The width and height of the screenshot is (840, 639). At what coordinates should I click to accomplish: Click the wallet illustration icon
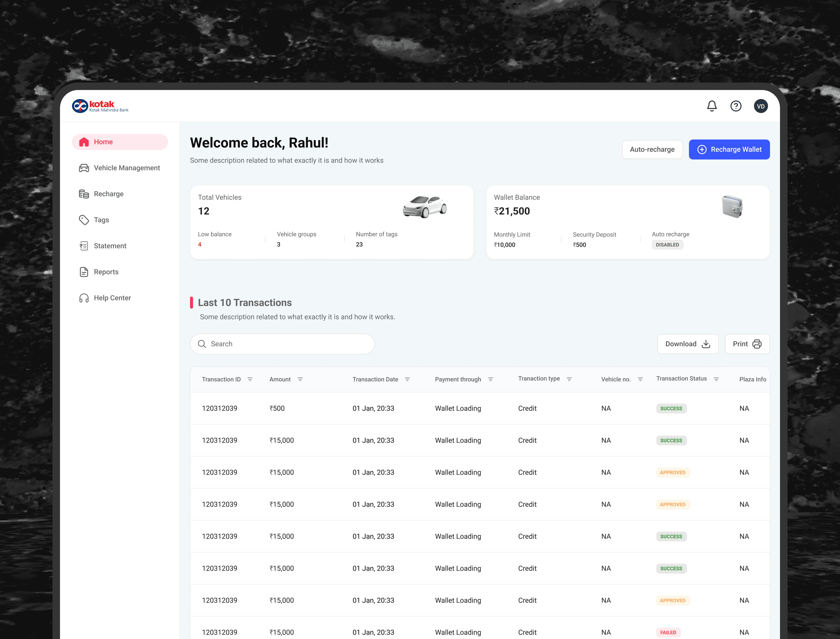[732, 207]
